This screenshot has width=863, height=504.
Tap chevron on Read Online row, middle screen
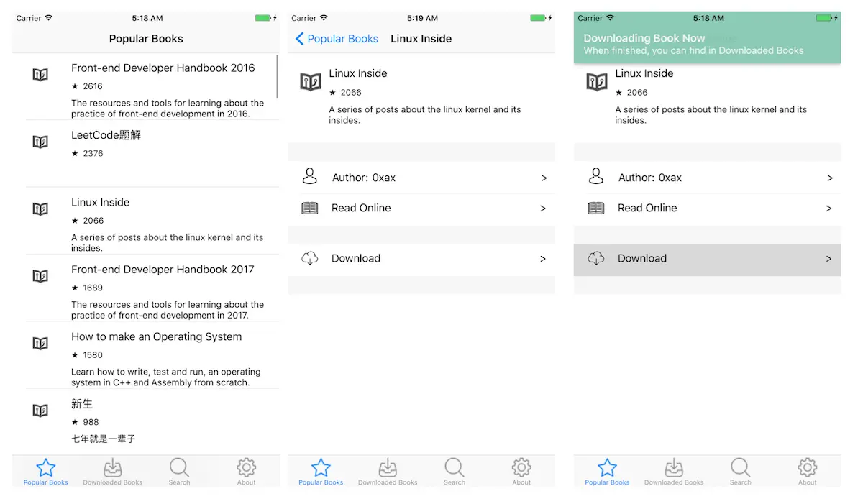pos(543,209)
